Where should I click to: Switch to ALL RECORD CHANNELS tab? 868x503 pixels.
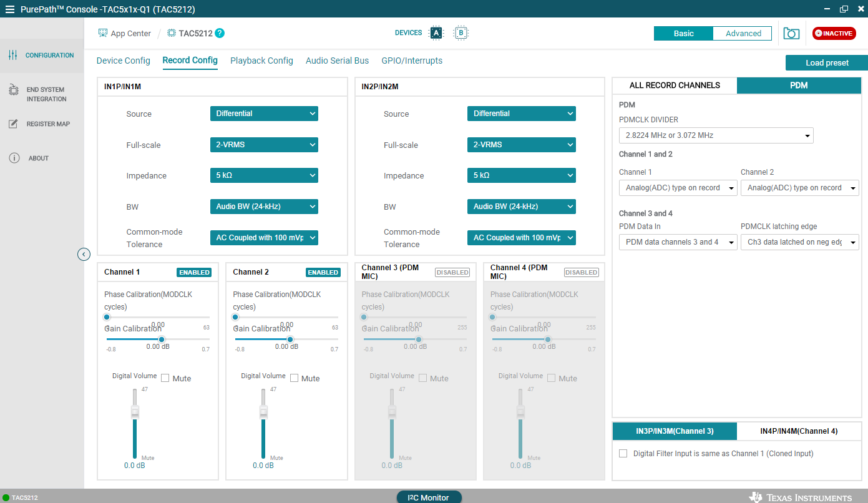point(675,85)
